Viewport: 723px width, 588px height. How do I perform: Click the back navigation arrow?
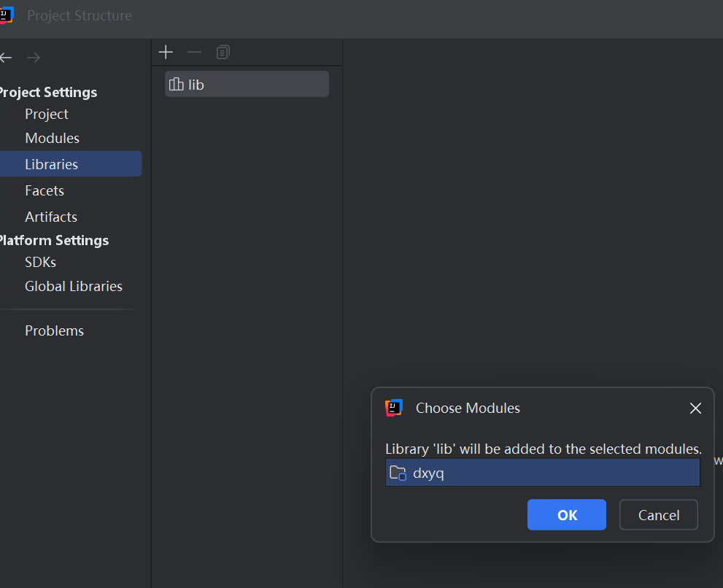click(7, 58)
